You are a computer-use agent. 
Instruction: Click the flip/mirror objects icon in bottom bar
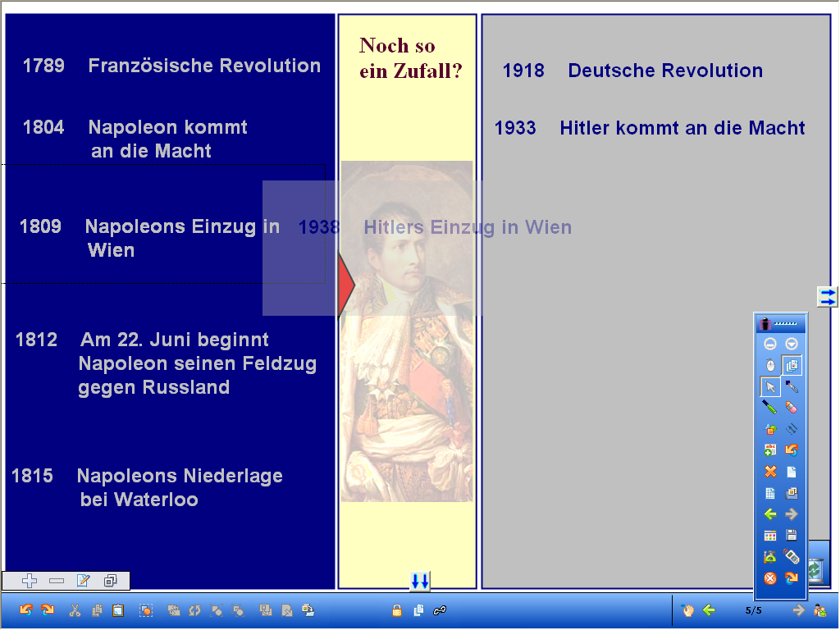174,610
